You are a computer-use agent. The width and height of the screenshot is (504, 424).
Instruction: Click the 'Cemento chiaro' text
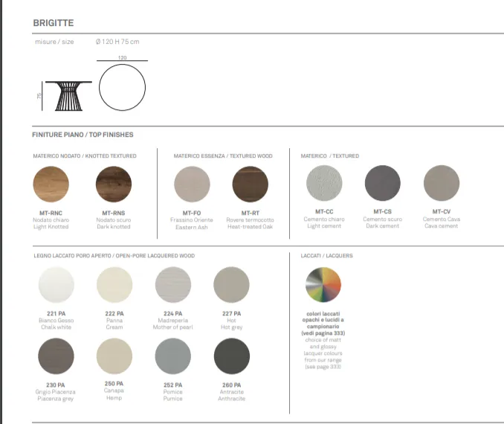(324, 219)
